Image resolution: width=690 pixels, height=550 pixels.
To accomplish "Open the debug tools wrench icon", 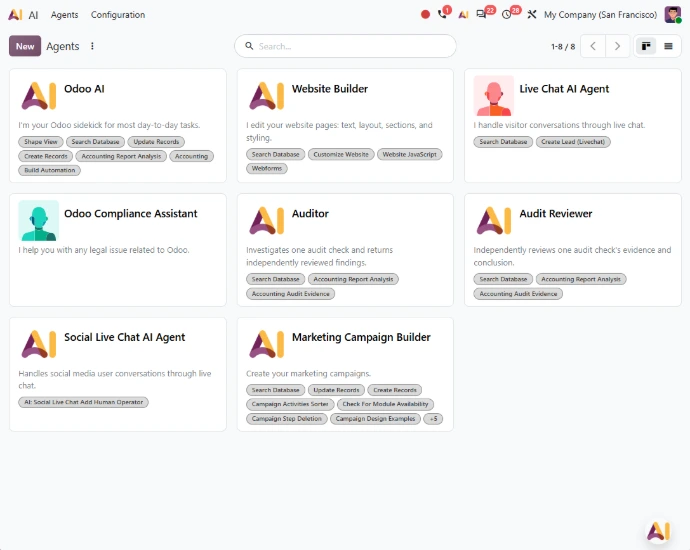I will click(x=532, y=15).
